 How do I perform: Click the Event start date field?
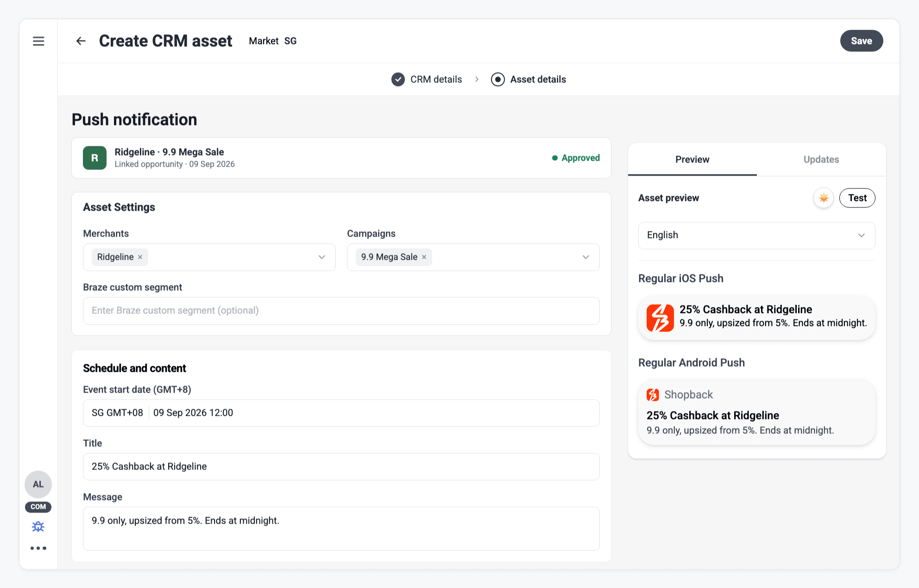pos(341,413)
